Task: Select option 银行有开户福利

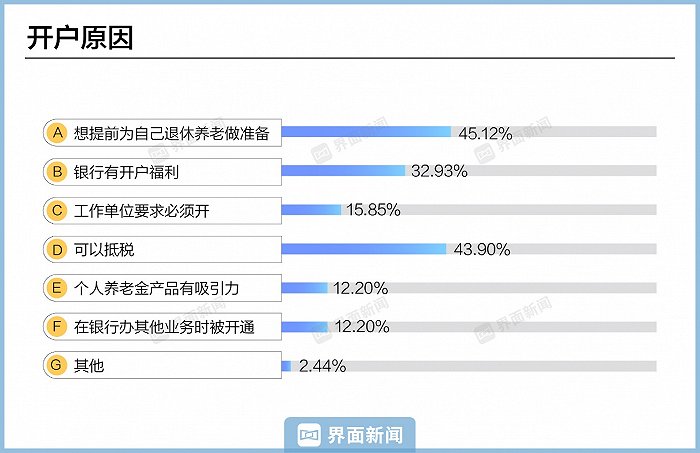Action: (126, 172)
